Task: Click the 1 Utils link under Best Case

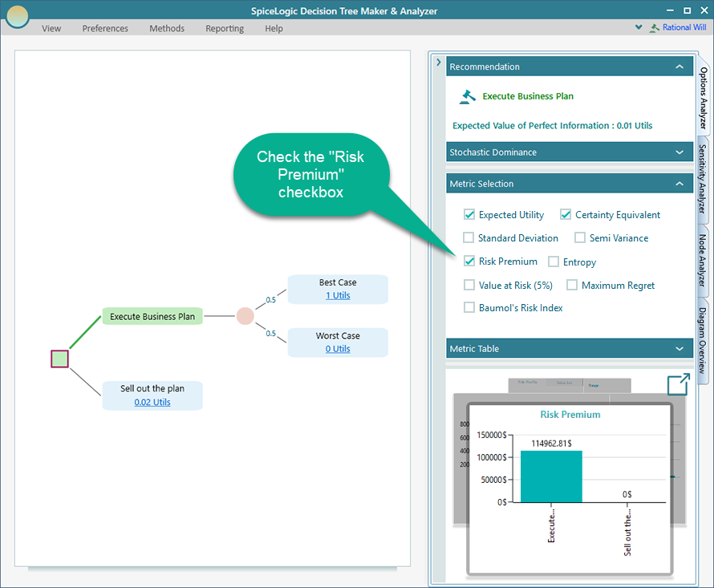Action: tap(338, 295)
